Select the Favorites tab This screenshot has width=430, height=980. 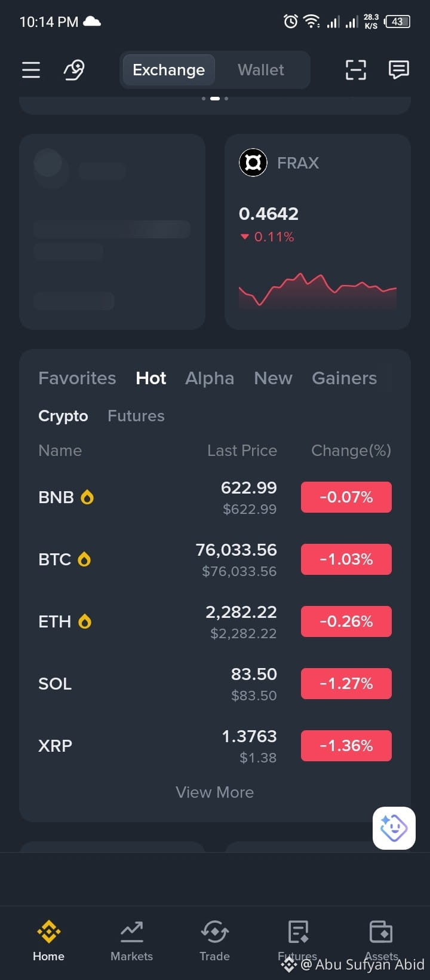(77, 378)
